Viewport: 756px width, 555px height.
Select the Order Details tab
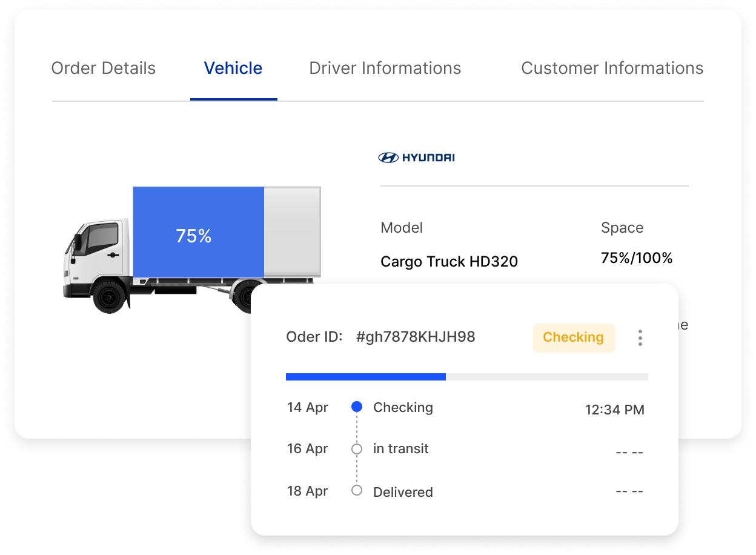pos(103,68)
